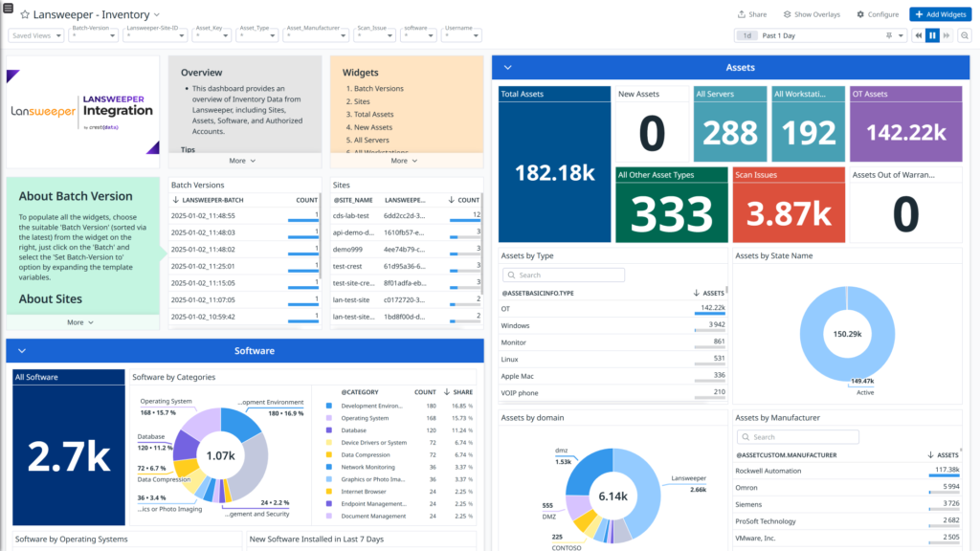This screenshot has width=980, height=551.
Task: Open the Lansweeper-Site-ID filter dropdown
Action: [155, 35]
